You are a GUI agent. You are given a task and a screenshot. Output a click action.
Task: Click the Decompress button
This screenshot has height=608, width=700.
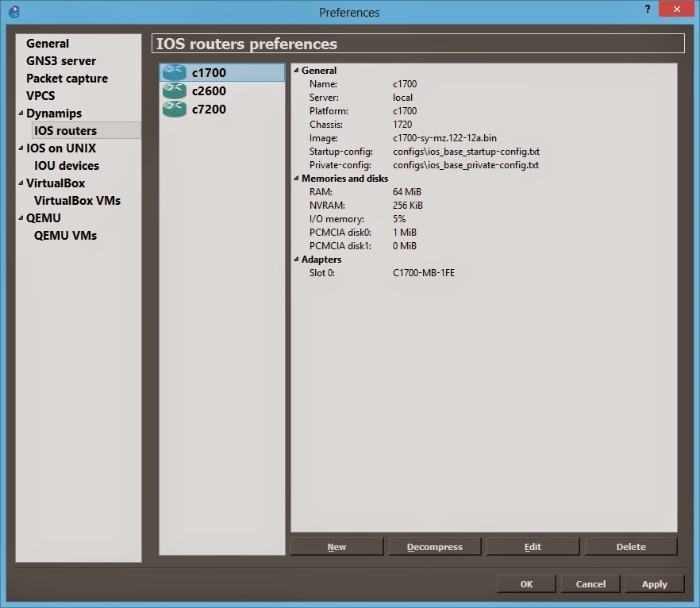tap(435, 546)
